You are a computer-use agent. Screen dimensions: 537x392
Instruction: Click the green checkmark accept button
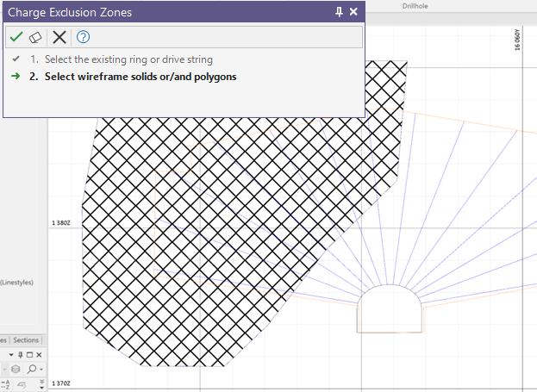click(16, 37)
